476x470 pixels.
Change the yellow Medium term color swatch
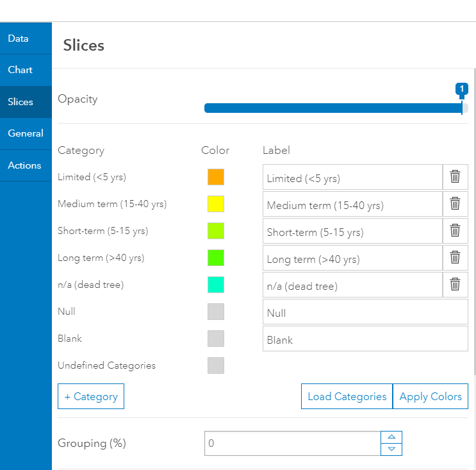pyautogui.click(x=216, y=204)
